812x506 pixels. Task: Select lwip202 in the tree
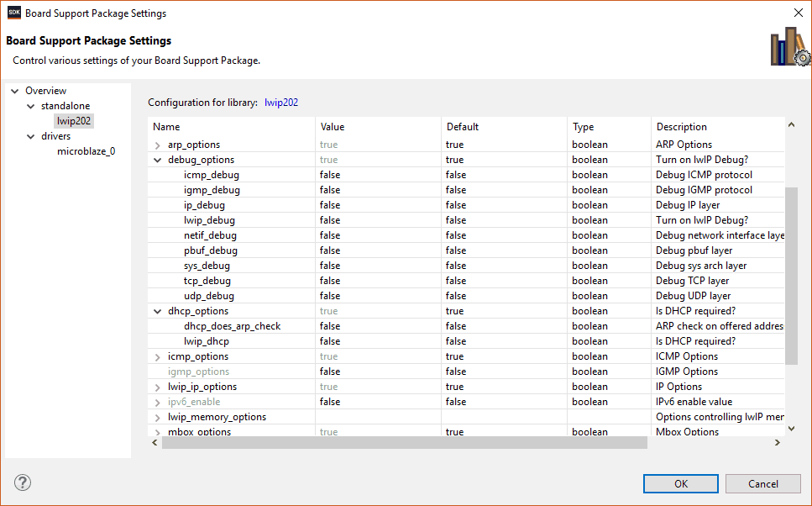coord(74,121)
